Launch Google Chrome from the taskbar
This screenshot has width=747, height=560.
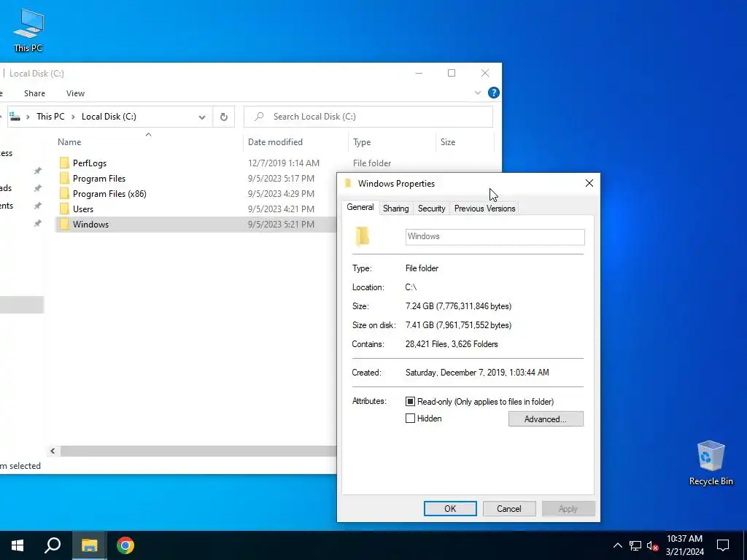point(125,545)
